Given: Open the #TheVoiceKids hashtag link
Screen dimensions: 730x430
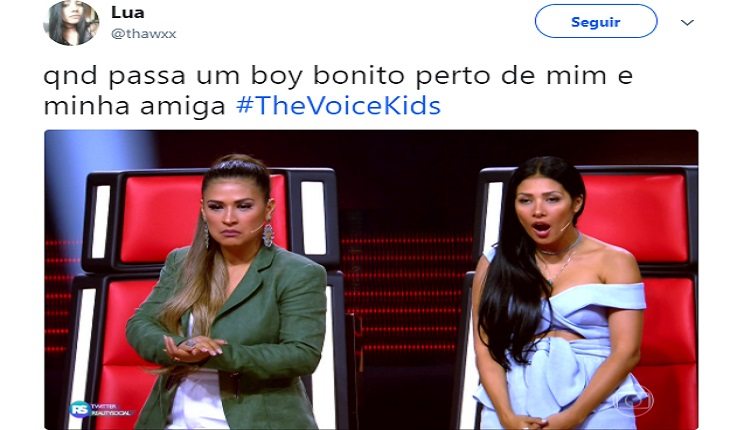Looking at the screenshot, I should (x=338, y=105).
